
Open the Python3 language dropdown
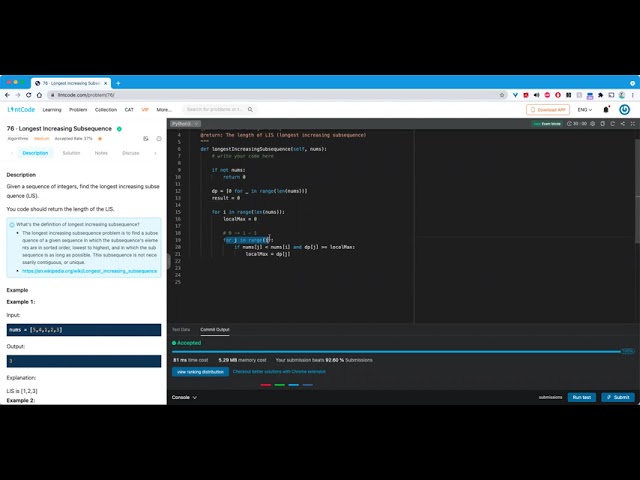pyautogui.click(x=185, y=124)
